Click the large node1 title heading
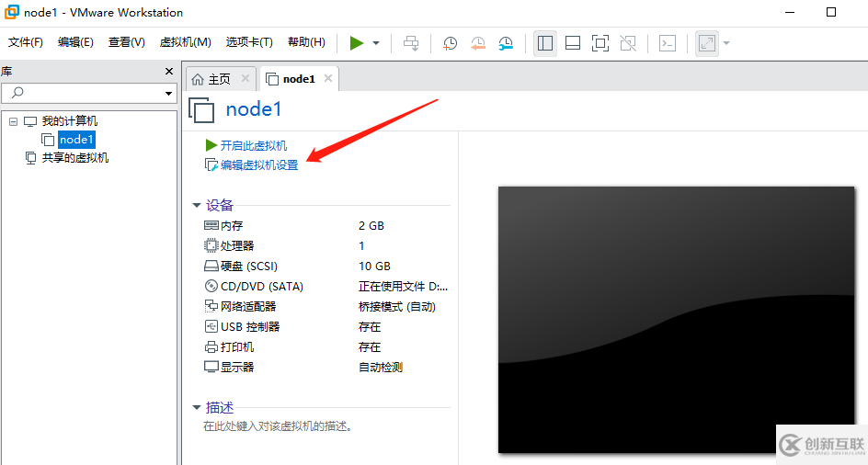Viewport: 868px width, 465px height. (x=254, y=109)
